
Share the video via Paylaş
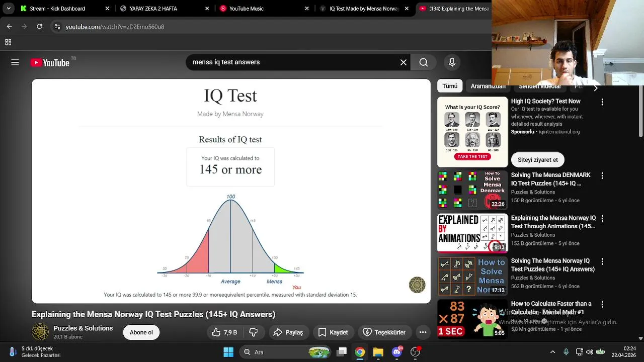[x=288, y=332]
